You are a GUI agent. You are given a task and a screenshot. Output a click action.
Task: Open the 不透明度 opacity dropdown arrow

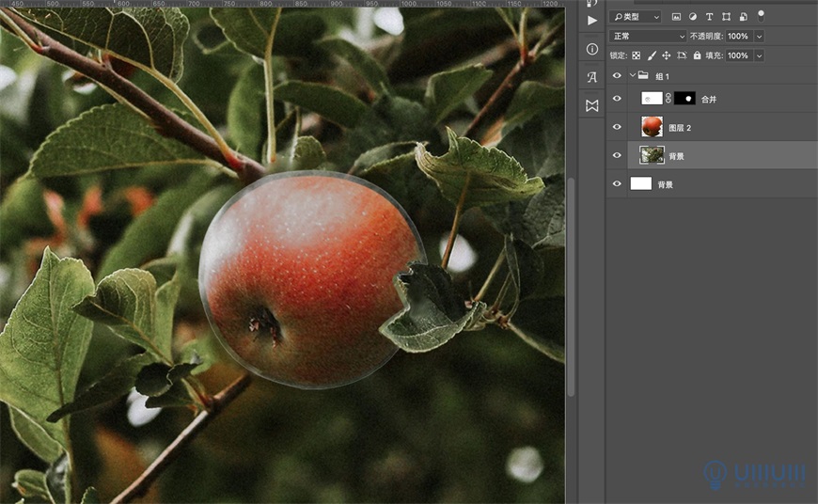(759, 36)
